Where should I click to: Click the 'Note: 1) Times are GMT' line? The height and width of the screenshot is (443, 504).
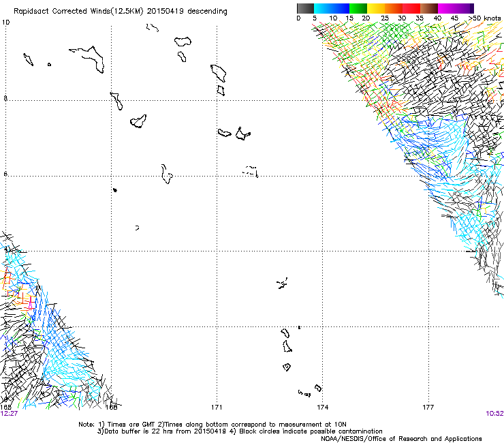212,425
